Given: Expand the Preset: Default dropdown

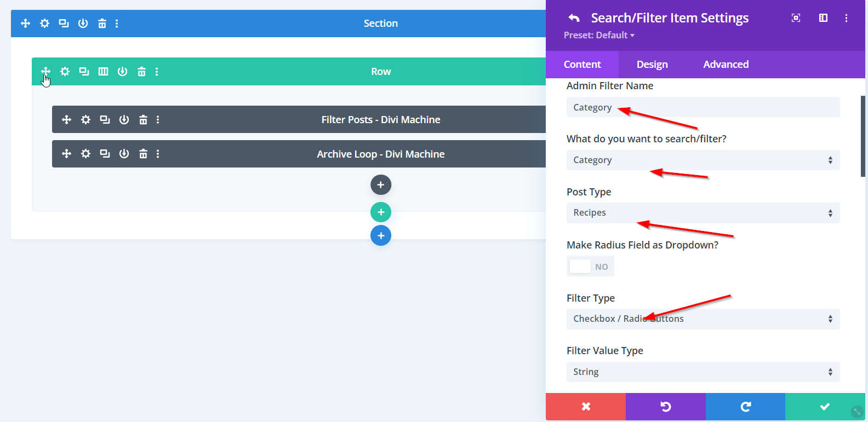Looking at the screenshot, I should pos(599,35).
